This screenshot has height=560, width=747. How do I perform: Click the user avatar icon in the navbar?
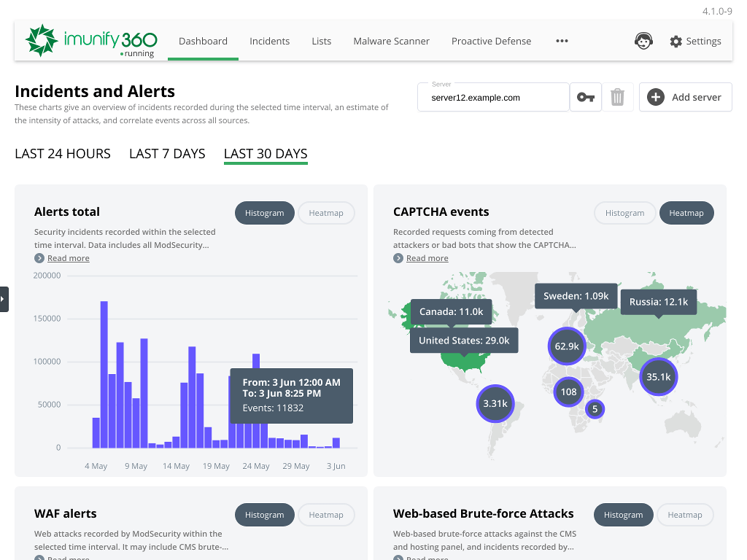644,41
